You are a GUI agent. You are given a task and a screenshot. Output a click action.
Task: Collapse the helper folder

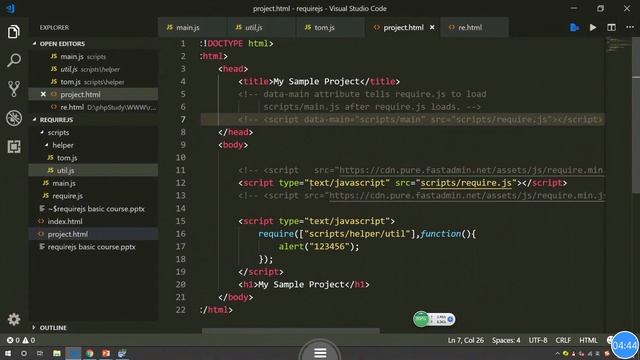(47, 145)
